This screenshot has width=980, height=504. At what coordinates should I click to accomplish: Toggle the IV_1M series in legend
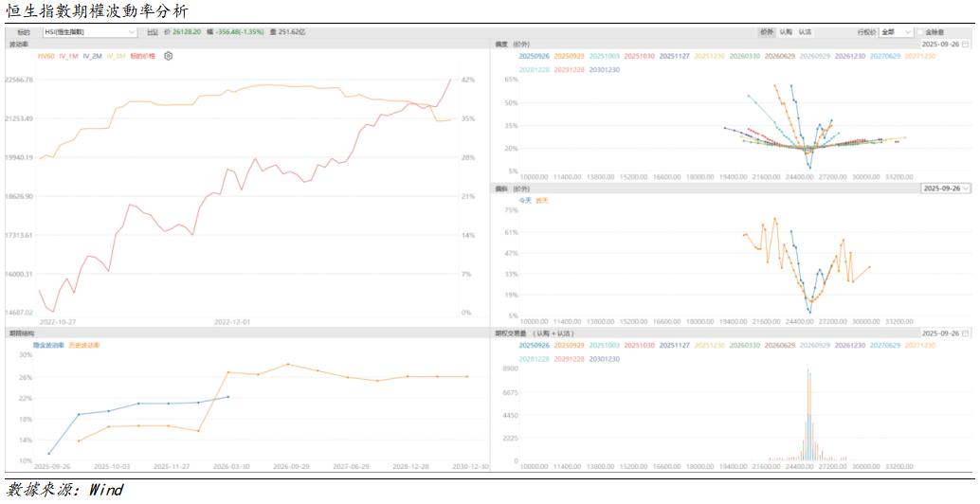68,57
